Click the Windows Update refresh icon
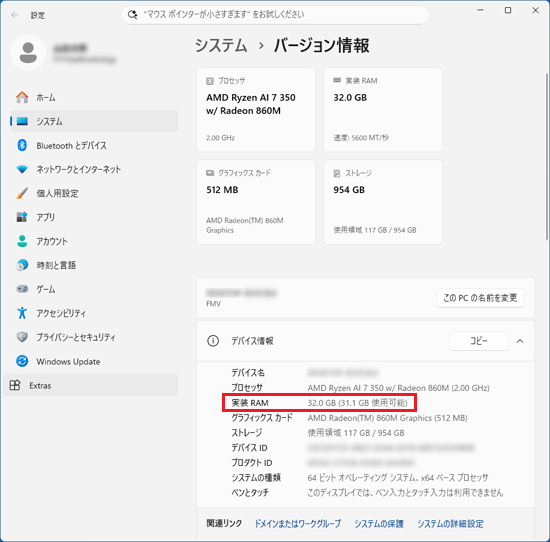 tap(22, 361)
